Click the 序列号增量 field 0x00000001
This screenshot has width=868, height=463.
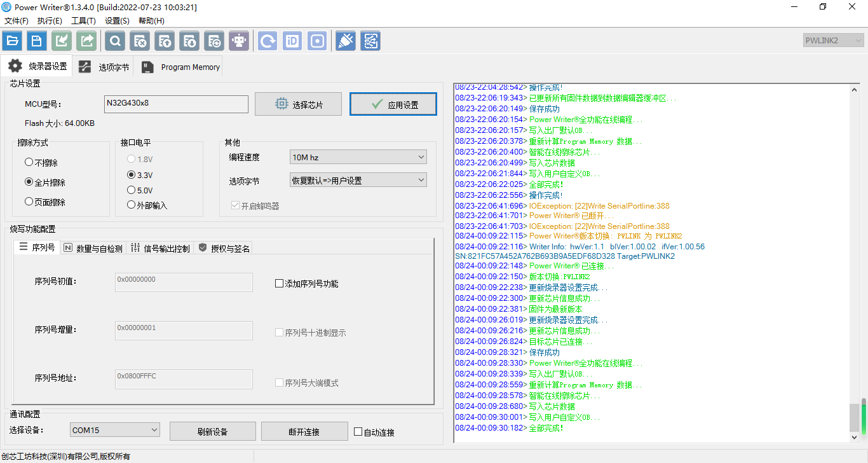coord(184,331)
